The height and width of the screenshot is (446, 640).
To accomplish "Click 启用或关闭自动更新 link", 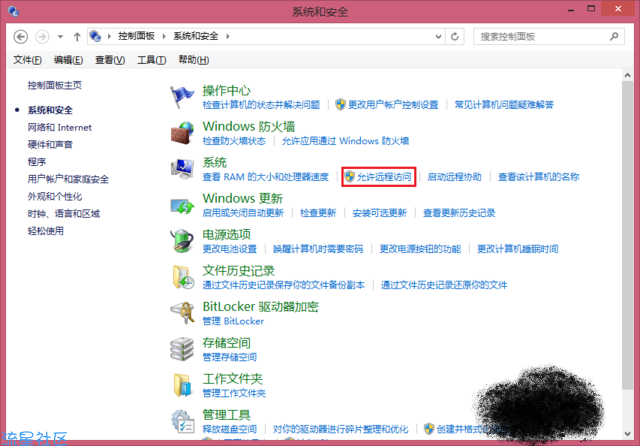I will (243, 213).
